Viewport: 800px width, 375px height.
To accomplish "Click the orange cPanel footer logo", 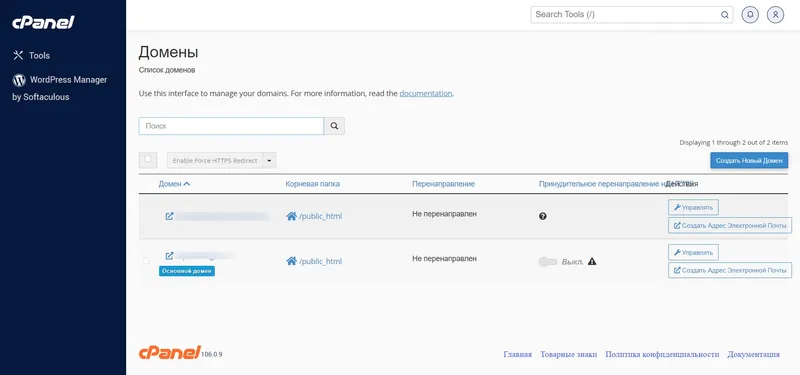I will pyautogui.click(x=169, y=352).
